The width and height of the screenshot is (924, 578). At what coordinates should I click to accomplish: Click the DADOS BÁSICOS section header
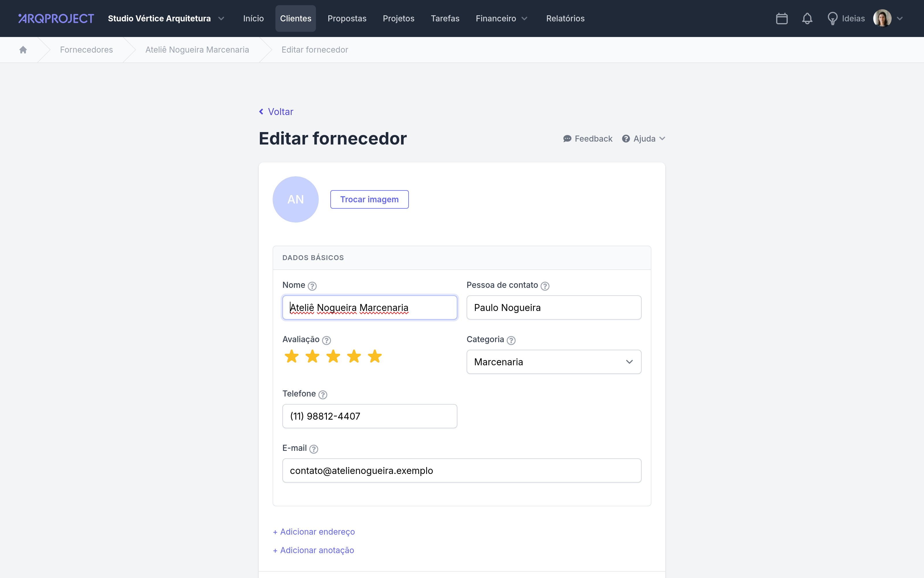[x=313, y=258]
